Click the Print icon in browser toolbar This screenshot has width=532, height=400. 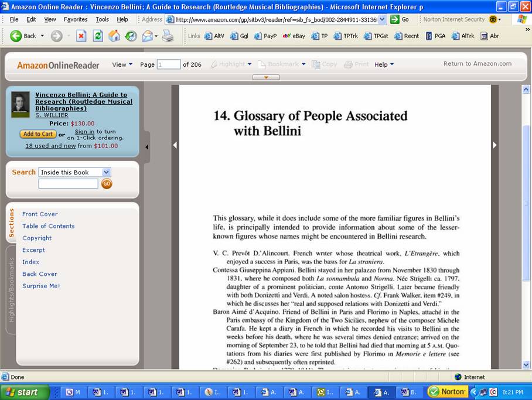click(x=168, y=36)
